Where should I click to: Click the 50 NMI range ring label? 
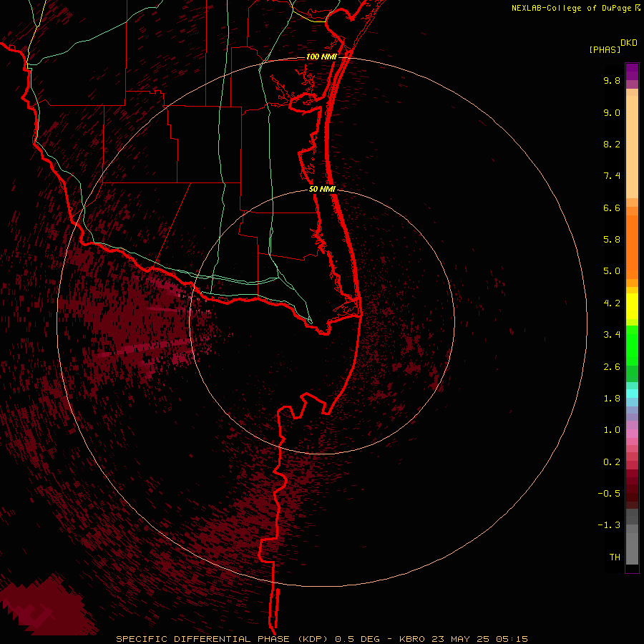click(x=323, y=189)
